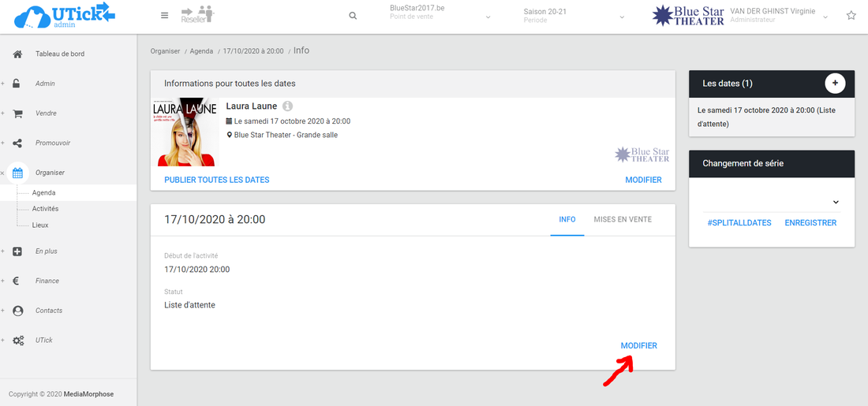Image resolution: width=868 pixels, height=406 pixels.
Task: Select Activités in the Organiser submenu
Action: [x=46, y=209]
